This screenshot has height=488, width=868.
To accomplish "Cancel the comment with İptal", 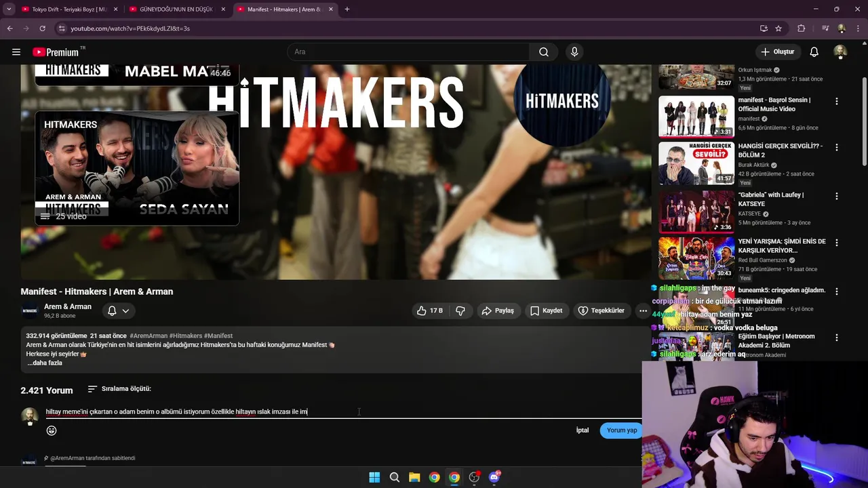I will [x=583, y=430].
